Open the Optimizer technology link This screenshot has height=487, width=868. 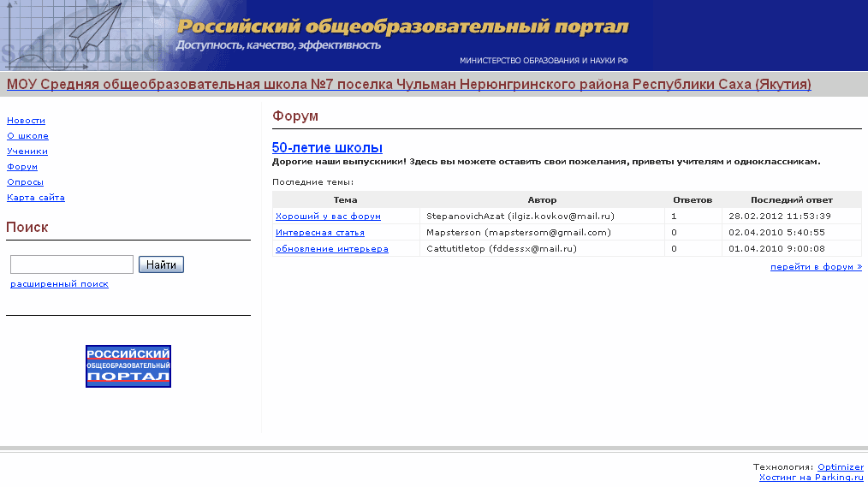840,467
